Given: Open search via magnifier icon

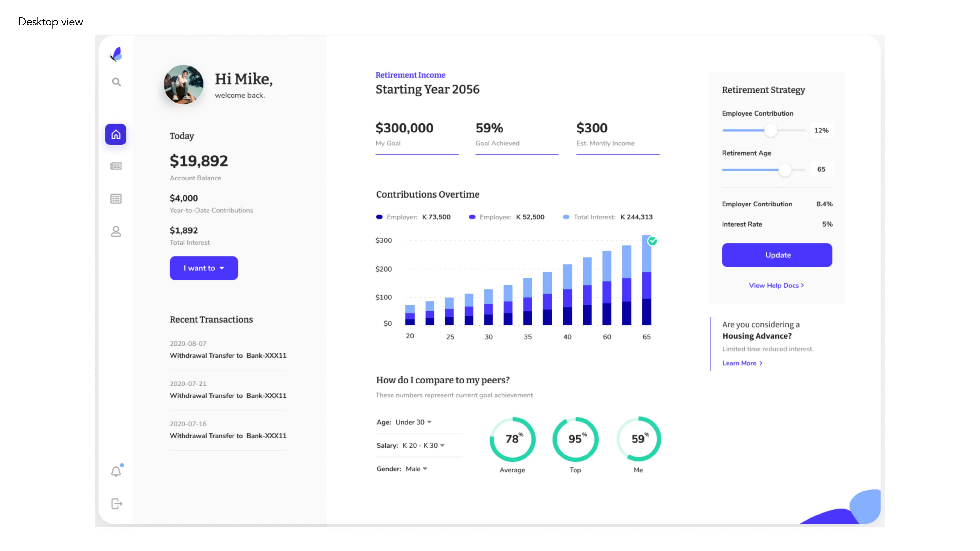Looking at the screenshot, I should 116,82.
